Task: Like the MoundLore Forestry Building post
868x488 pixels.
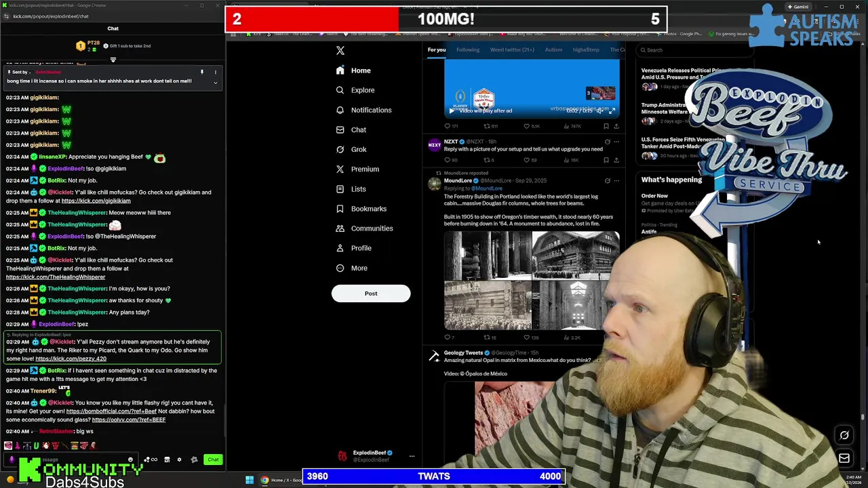Action: [x=526, y=337]
